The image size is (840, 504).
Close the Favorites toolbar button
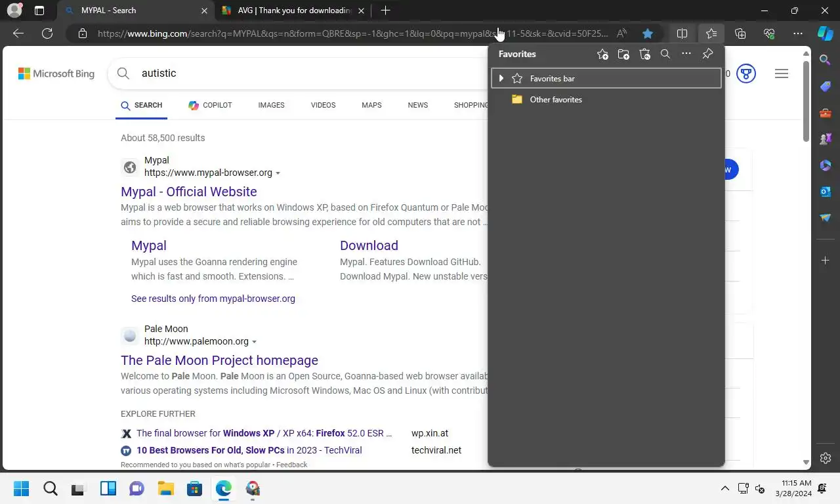711,33
